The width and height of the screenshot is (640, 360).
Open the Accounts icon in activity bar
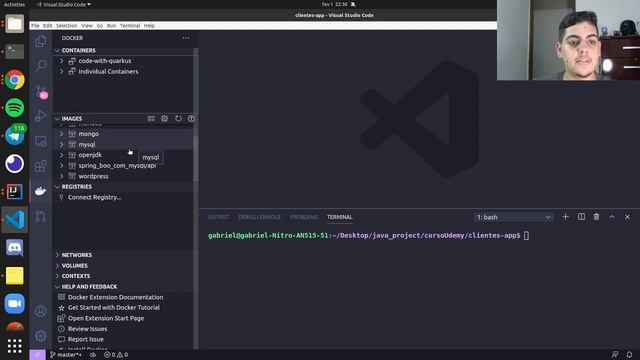coord(40,311)
